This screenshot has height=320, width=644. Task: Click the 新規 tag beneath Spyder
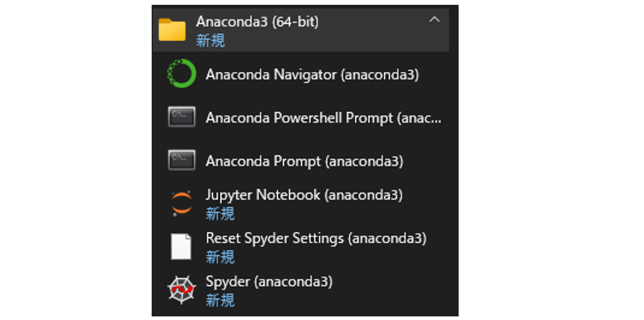coord(220,300)
